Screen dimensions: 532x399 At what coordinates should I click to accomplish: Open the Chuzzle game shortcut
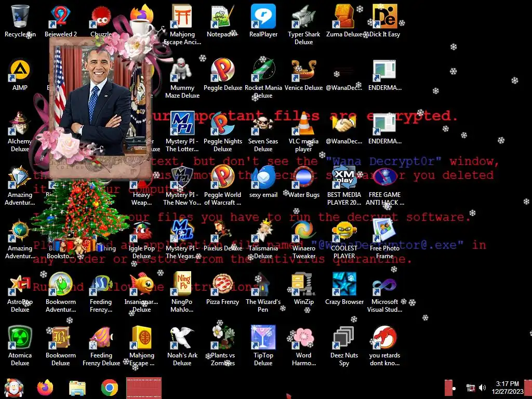[x=101, y=21]
